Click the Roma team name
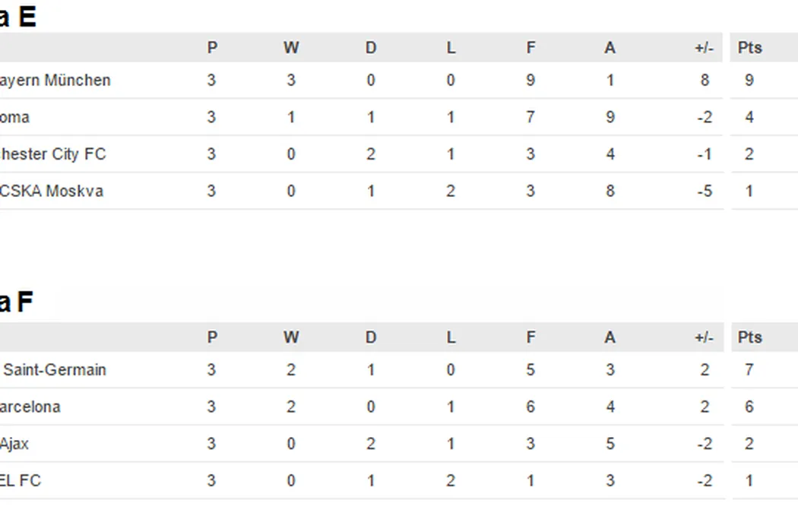The height and width of the screenshot is (532, 798). 15,118
